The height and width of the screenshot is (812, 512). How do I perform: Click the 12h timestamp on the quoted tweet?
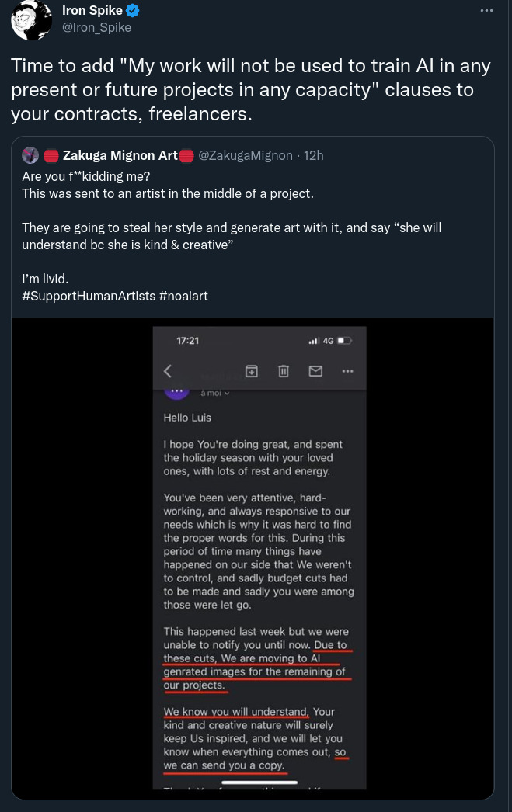tap(314, 155)
